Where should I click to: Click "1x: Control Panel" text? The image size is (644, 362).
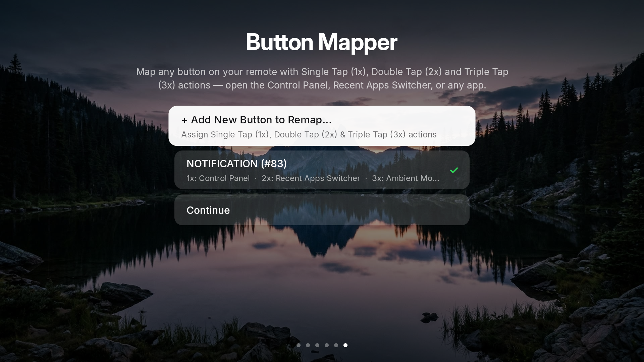(218, 178)
